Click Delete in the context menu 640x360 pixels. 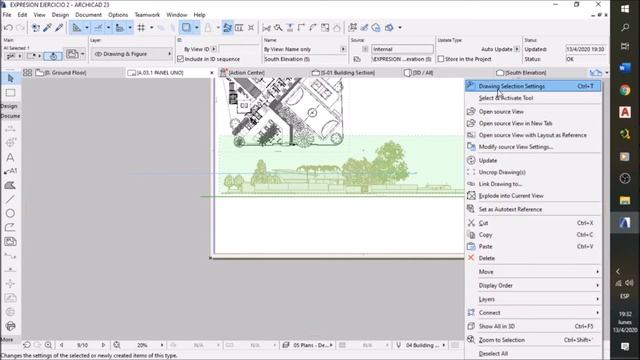pos(533,258)
